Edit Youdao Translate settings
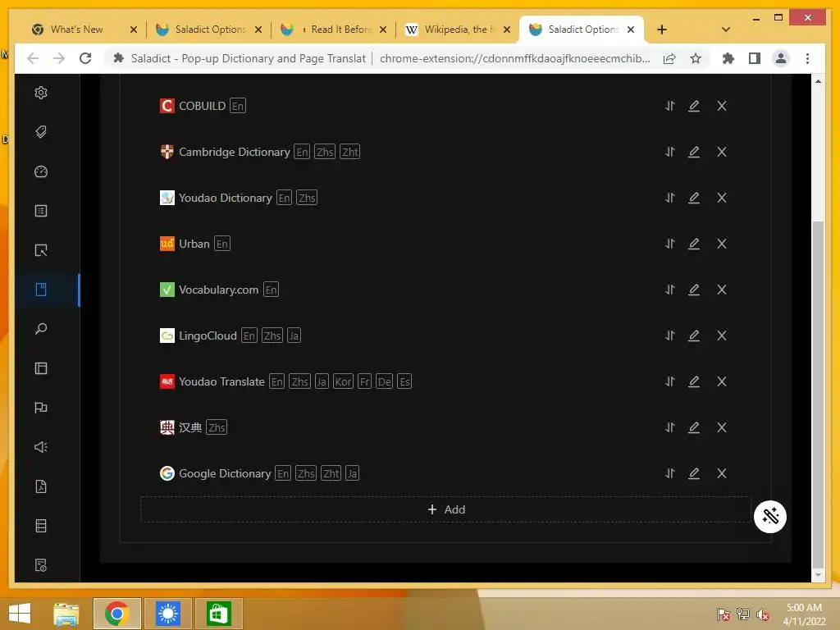 coord(694,381)
